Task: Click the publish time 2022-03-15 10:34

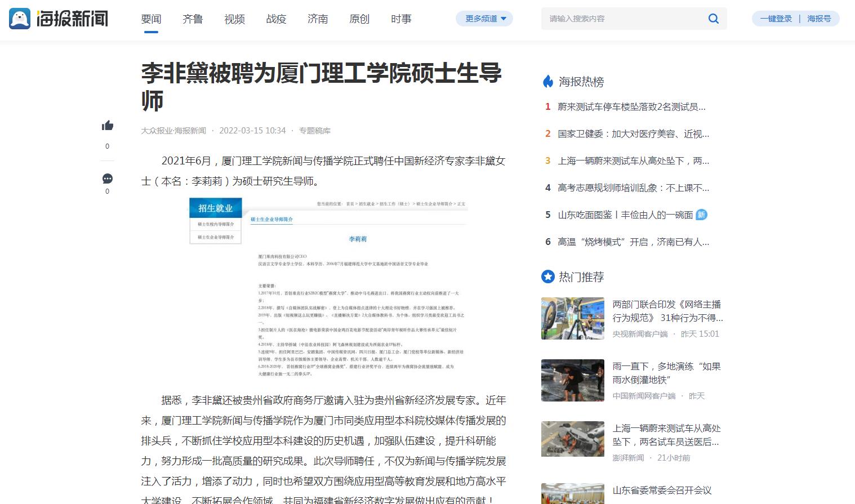Action: pos(252,131)
